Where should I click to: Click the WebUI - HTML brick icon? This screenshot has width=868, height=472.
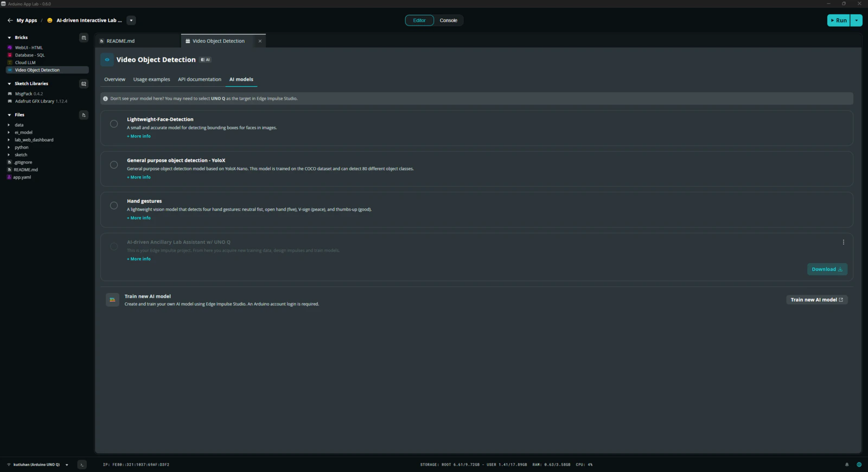coord(10,48)
